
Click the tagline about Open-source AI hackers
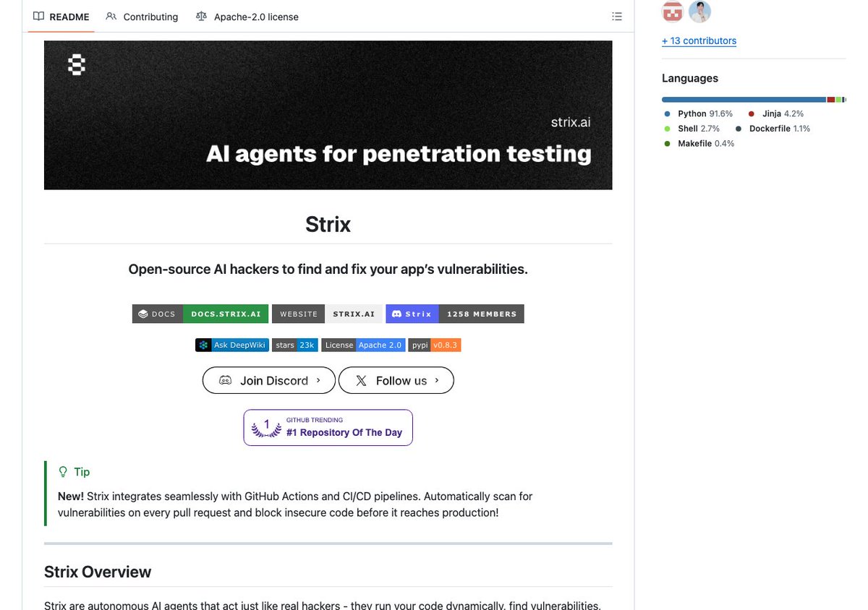(328, 269)
